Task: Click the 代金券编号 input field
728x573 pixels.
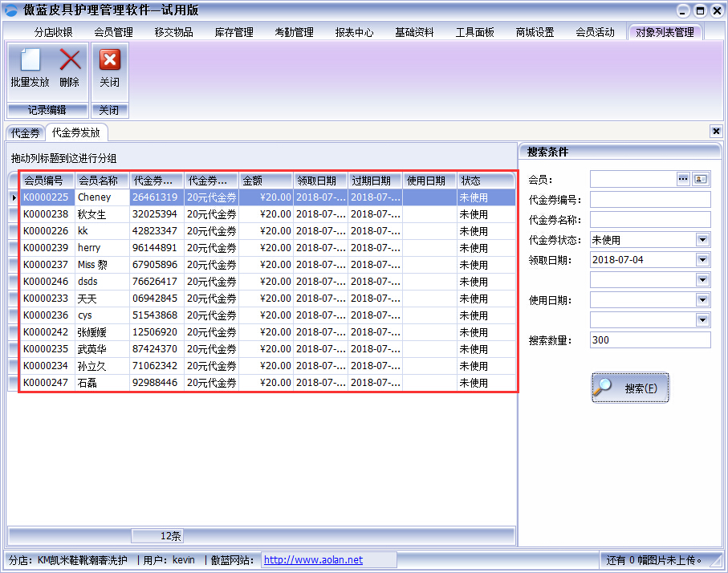Action: click(x=650, y=199)
